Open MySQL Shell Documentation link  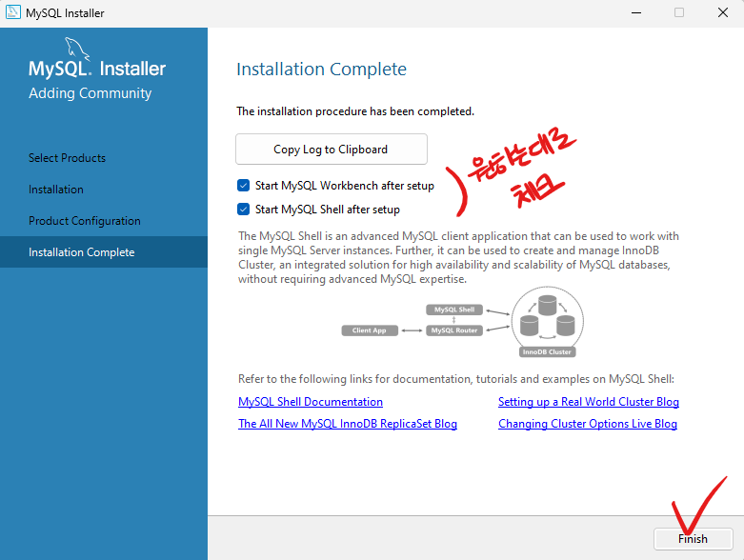tap(311, 402)
